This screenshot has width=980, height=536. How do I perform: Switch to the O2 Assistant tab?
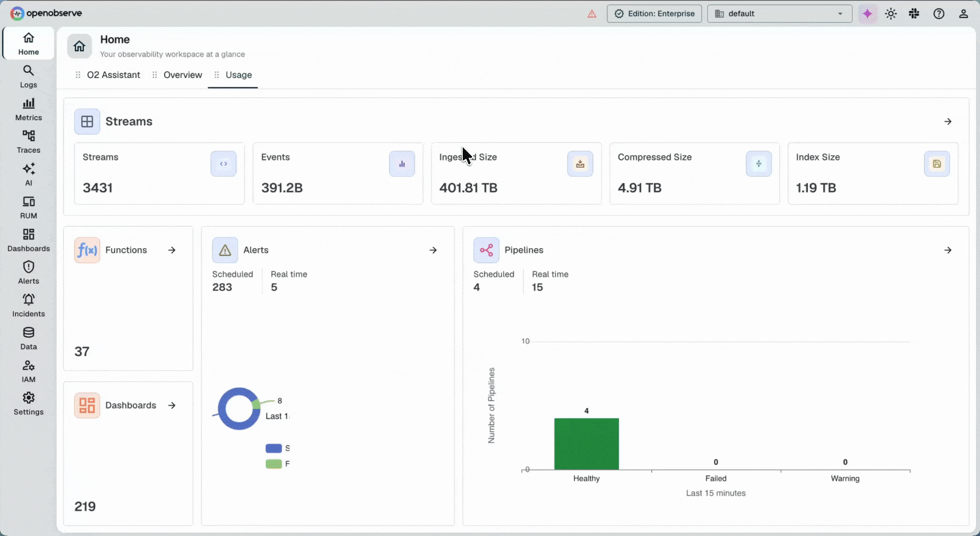(x=114, y=75)
